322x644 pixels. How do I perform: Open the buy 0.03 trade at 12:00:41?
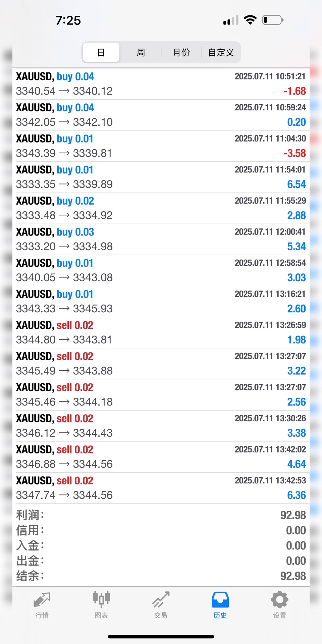[161, 239]
